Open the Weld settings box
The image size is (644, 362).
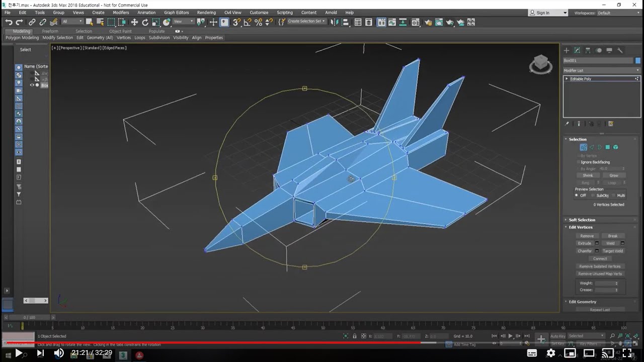[622, 243]
